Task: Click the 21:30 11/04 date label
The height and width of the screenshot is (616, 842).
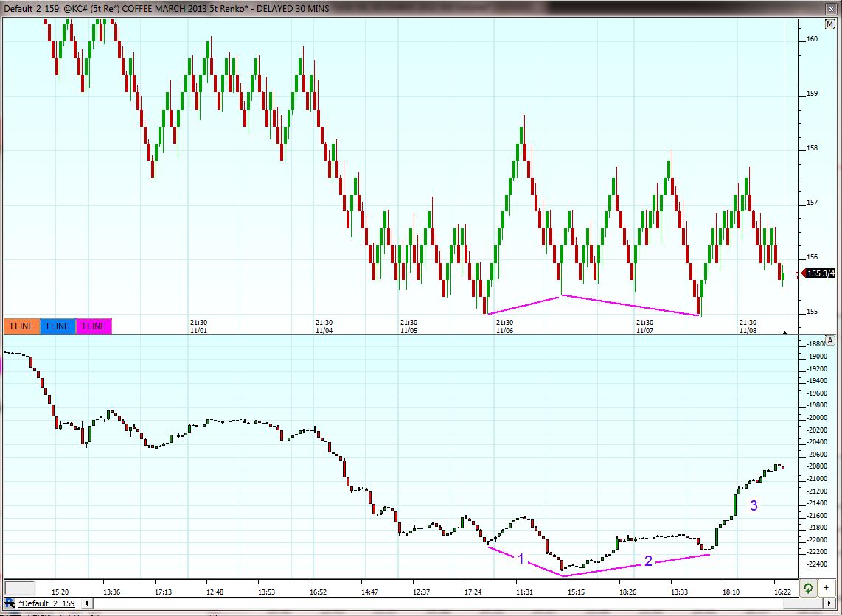Action: [324, 326]
